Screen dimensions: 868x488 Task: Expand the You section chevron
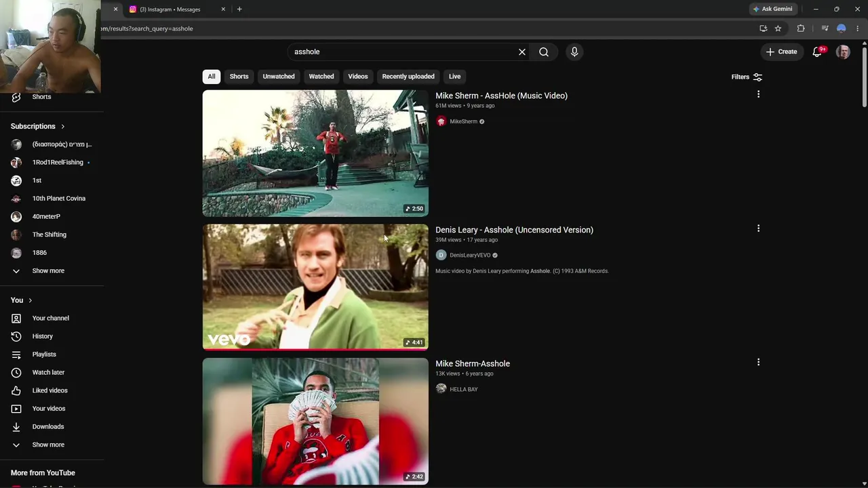[x=30, y=300]
